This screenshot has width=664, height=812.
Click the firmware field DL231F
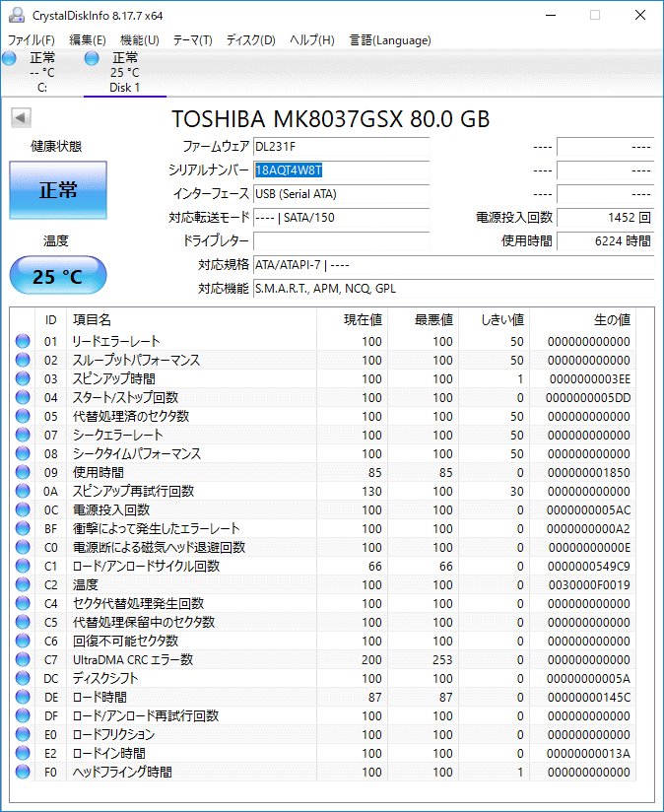tap(342, 147)
